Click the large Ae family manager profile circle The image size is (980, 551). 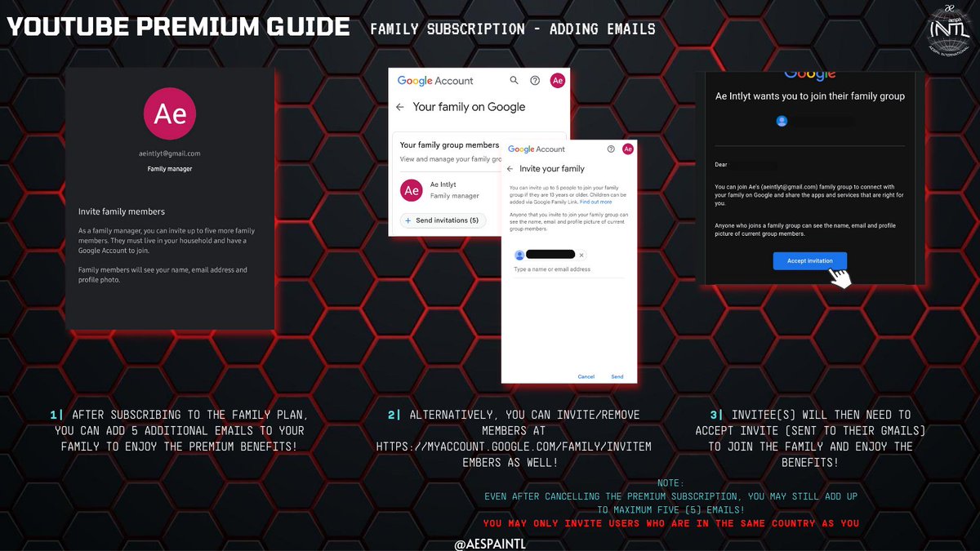169,113
